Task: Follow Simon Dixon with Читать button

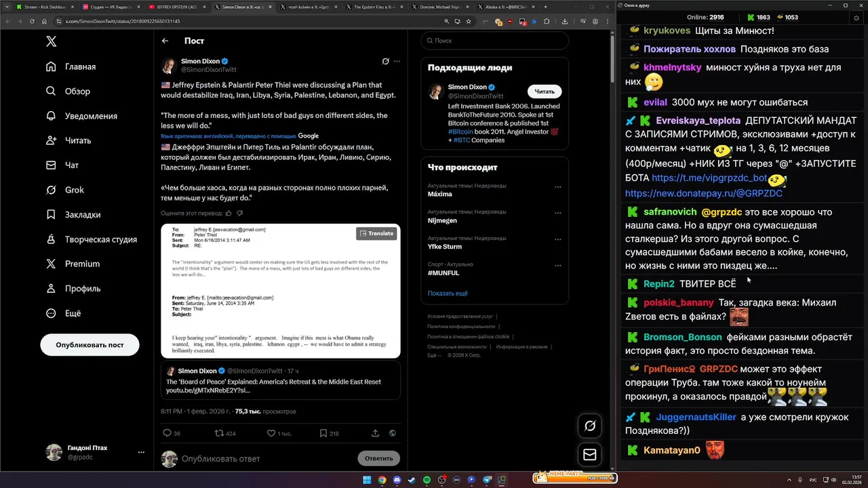Action: coord(545,91)
